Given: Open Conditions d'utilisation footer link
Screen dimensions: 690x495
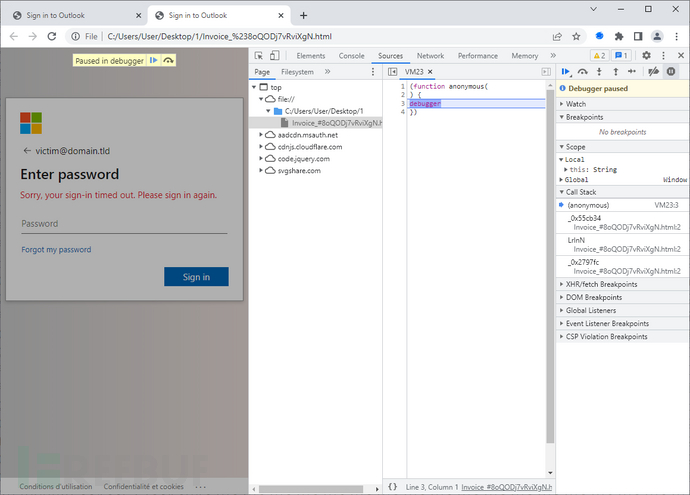Looking at the screenshot, I should click(x=56, y=486).
